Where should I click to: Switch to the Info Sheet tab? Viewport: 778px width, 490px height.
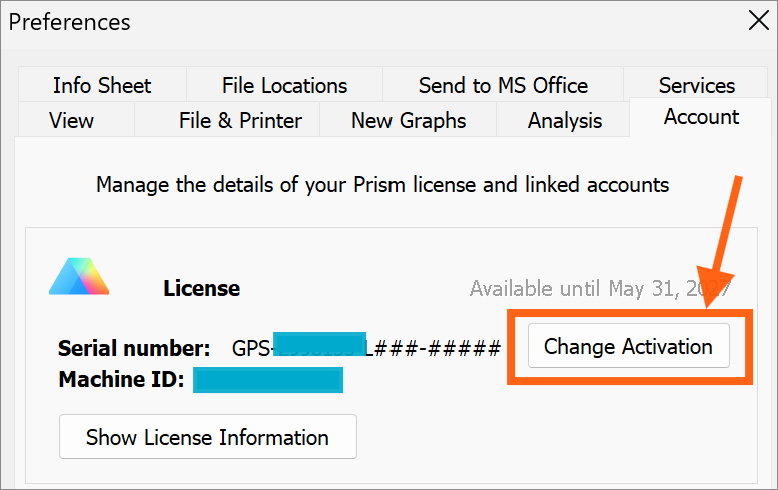[x=102, y=86]
